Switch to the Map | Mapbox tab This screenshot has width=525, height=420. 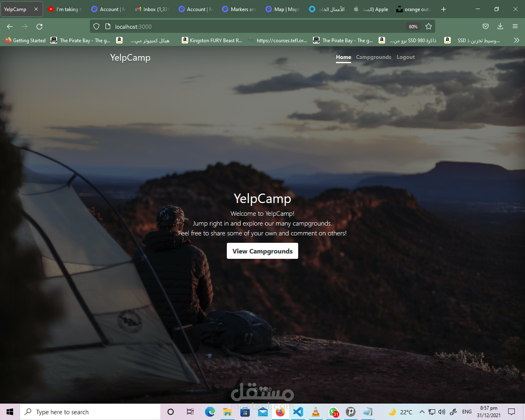tap(283, 9)
